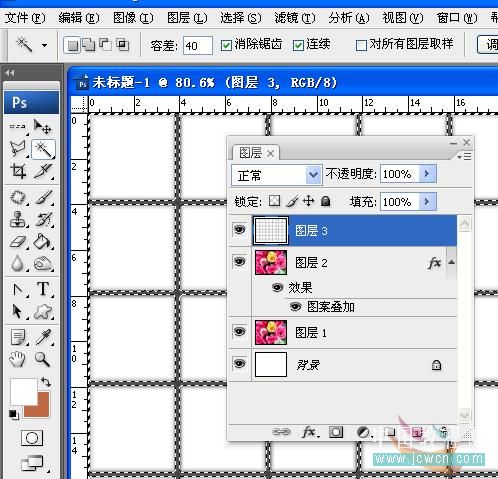
Task: Select the Type tool
Action: [43, 289]
